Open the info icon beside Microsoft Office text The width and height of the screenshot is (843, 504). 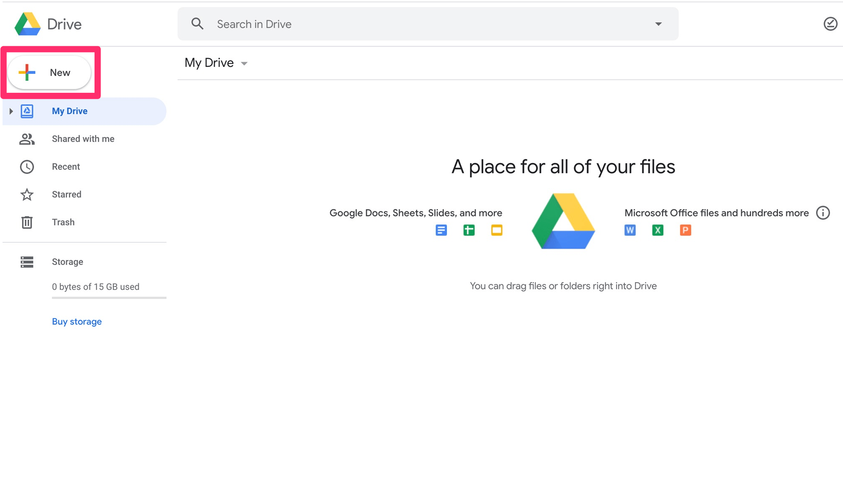click(x=822, y=213)
